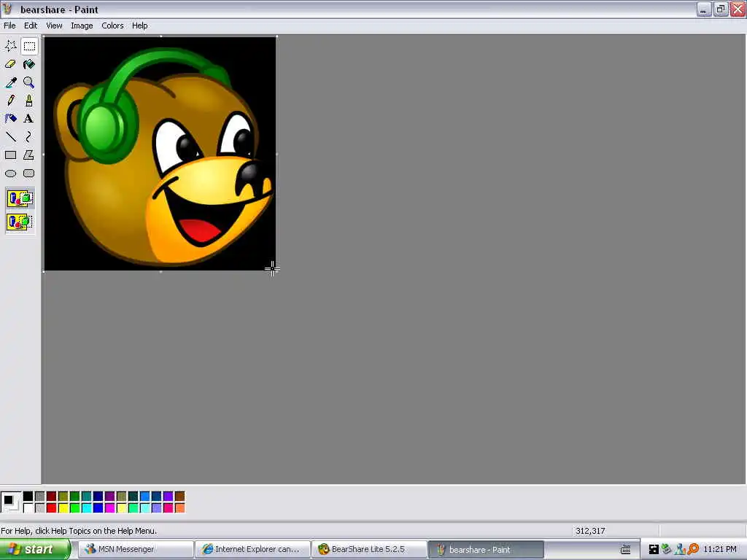This screenshot has width=747, height=560.
Task: Select the Polygon shape tool
Action: click(29, 155)
